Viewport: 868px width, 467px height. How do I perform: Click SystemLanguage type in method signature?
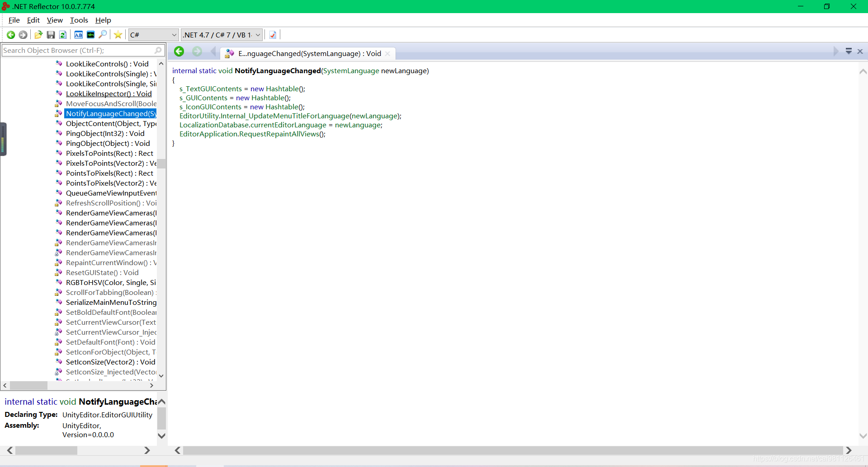click(351, 70)
